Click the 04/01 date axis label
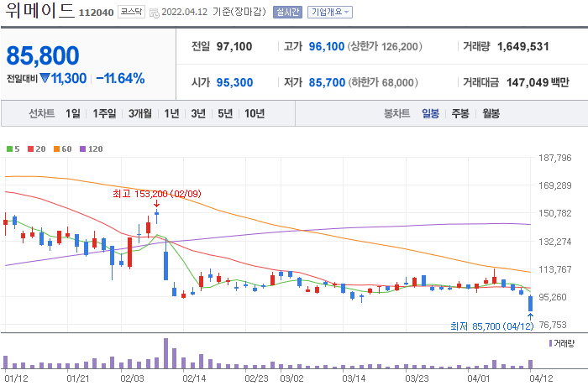The height and width of the screenshot is (391, 588). (x=479, y=378)
